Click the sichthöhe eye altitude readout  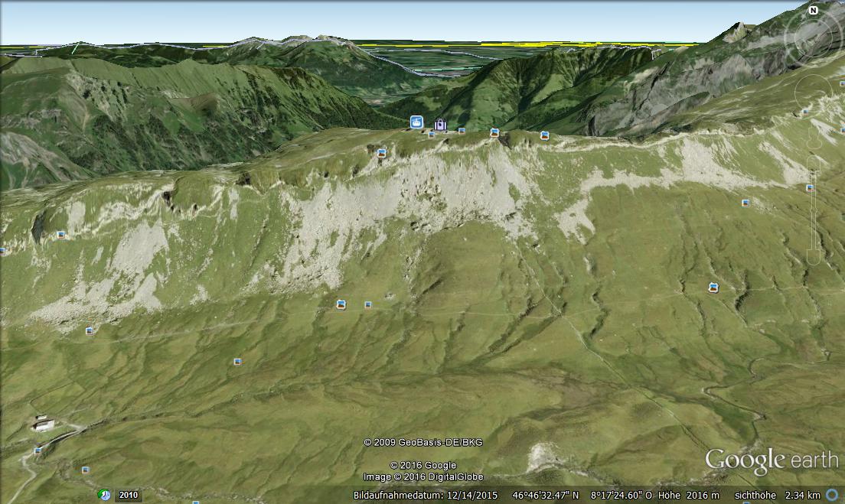coord(777,496)
